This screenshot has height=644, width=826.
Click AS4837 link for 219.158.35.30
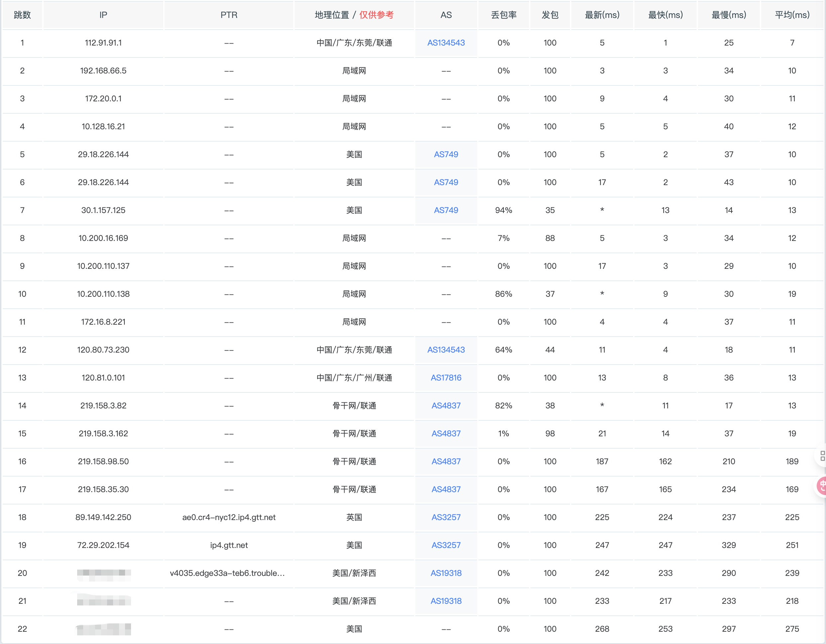point(446,489)
